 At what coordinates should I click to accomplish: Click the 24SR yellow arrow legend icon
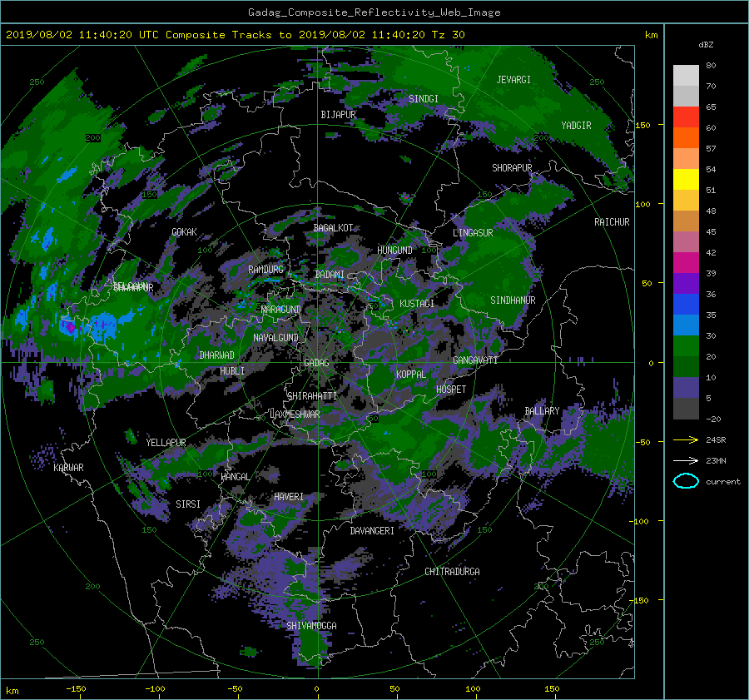pyautogui.click(x=686, y=439)
